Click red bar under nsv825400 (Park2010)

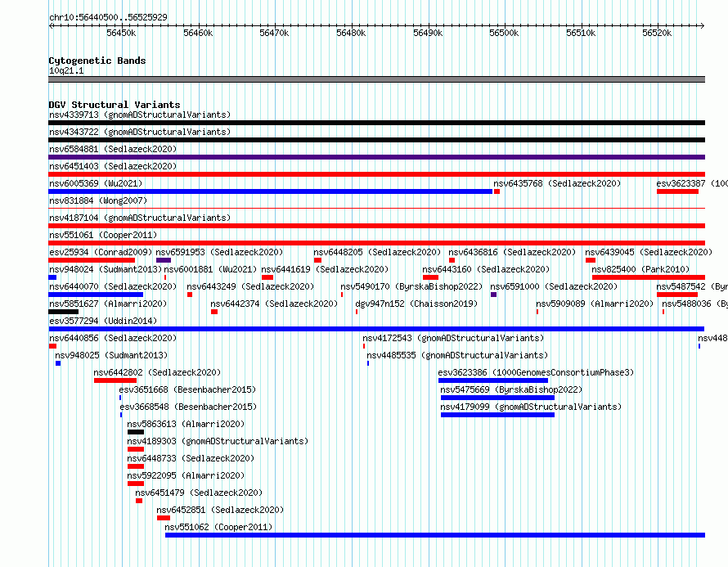(x=649, y=277)
